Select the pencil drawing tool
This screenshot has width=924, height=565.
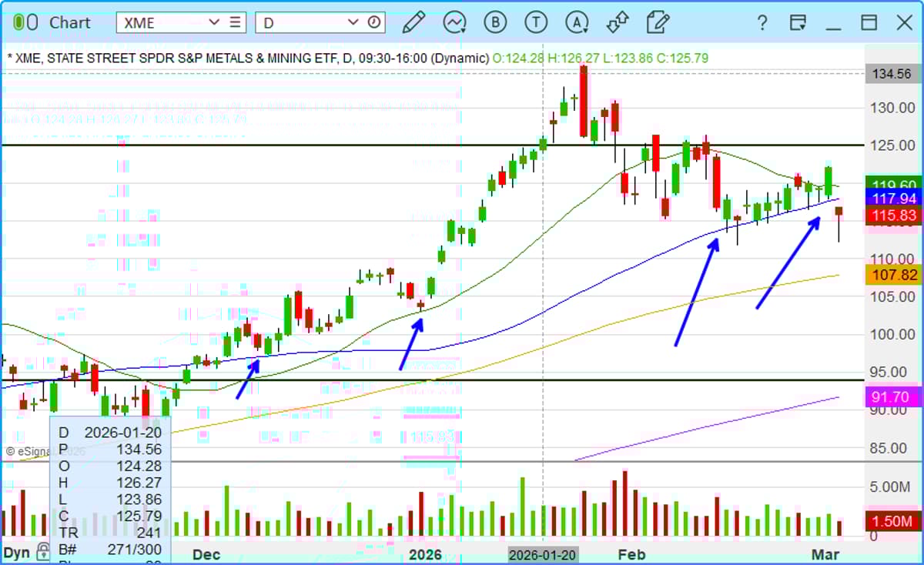(x=413, y=22)
